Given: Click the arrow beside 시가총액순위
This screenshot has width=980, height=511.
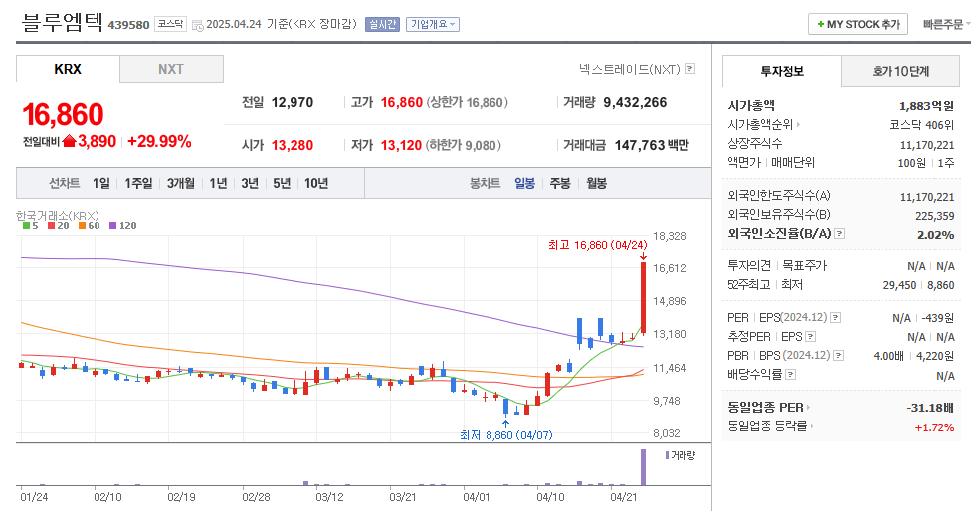Looking at the screenshot, I should 798,125.
